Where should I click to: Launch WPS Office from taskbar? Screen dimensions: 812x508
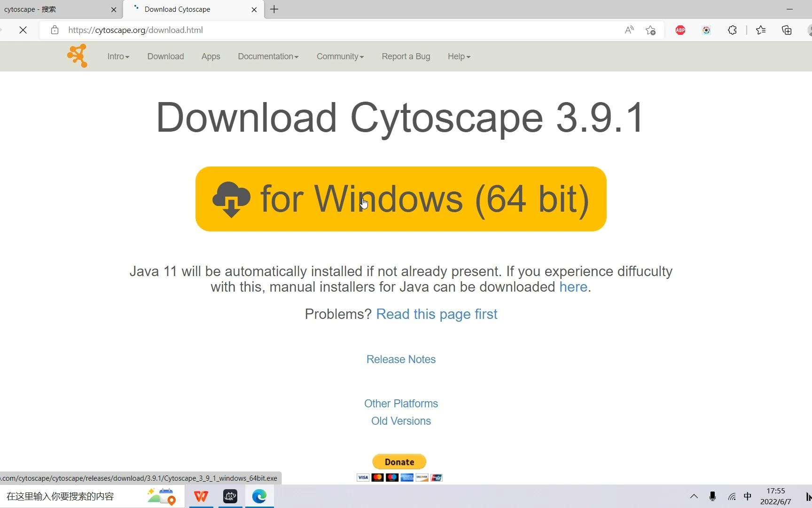201,496
